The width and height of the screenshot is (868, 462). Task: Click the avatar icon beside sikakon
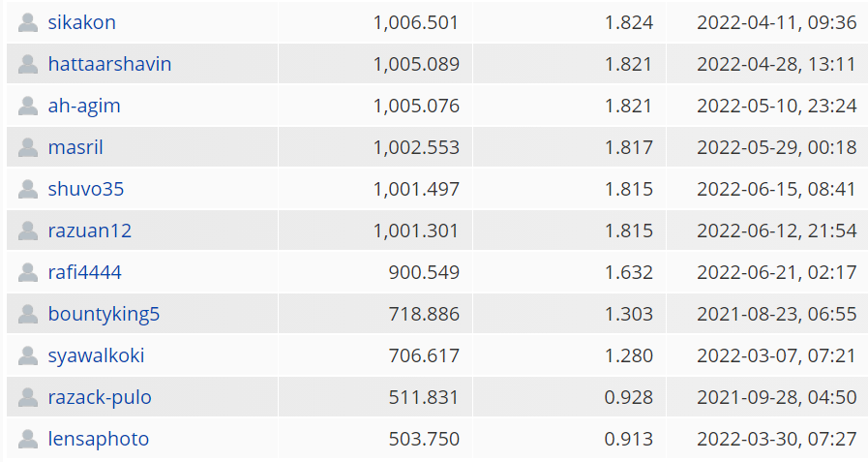pos(28,22)
